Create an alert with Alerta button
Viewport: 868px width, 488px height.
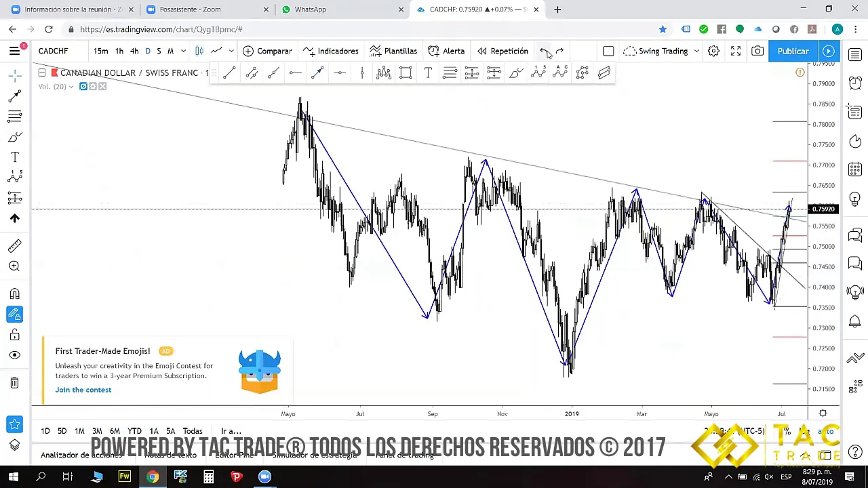pos(446,51)
